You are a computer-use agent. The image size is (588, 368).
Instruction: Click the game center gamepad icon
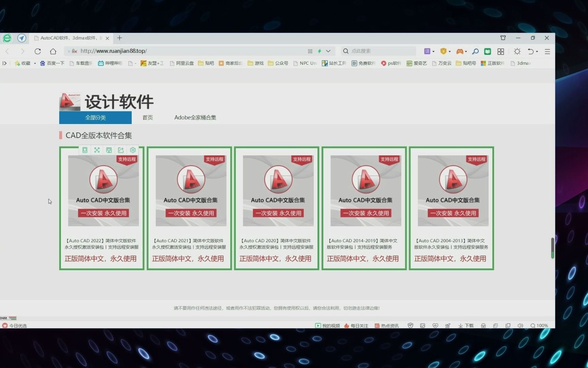(x=460, y=51)
